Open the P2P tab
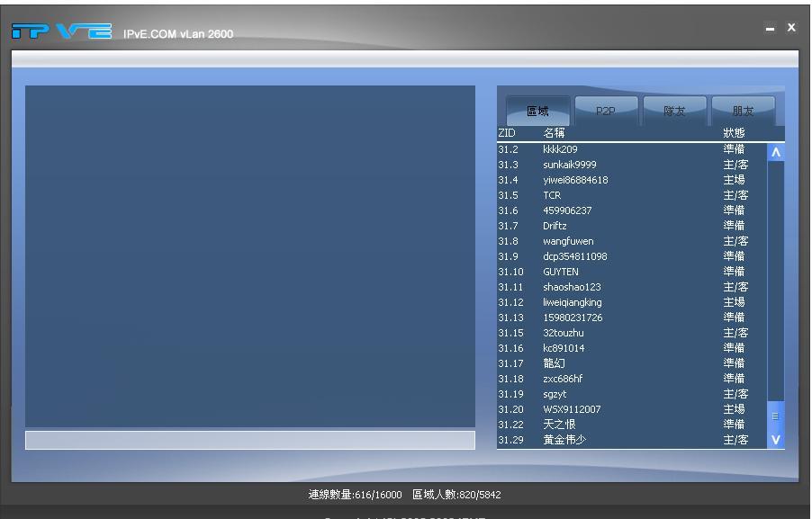The width and height of the screenshot is (812, 519). (x=606, y=111)
